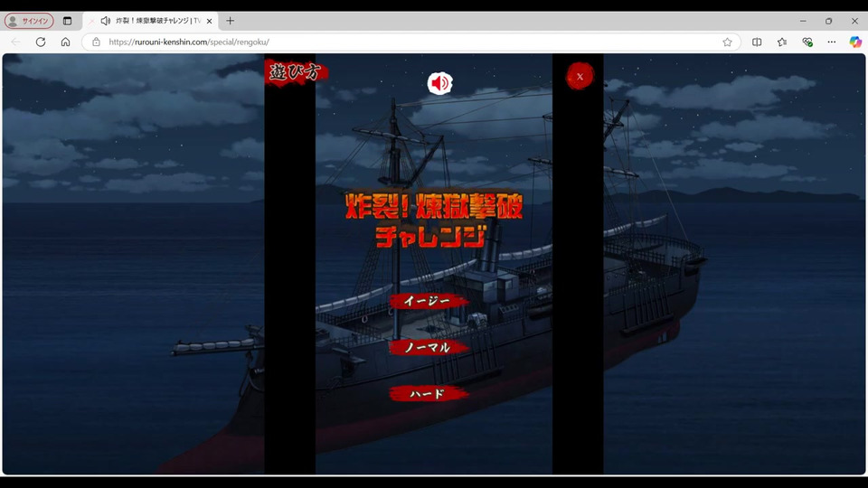Screen dimensions: 868x488
Task: Add this page to favorites star
Action: click(727, 42)
